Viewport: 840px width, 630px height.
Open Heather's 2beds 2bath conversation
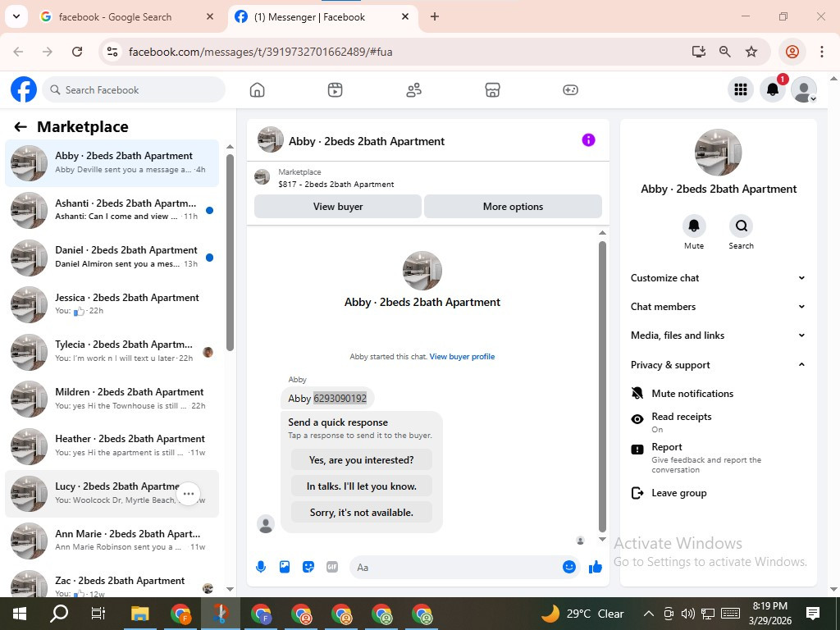pos(112,445)
